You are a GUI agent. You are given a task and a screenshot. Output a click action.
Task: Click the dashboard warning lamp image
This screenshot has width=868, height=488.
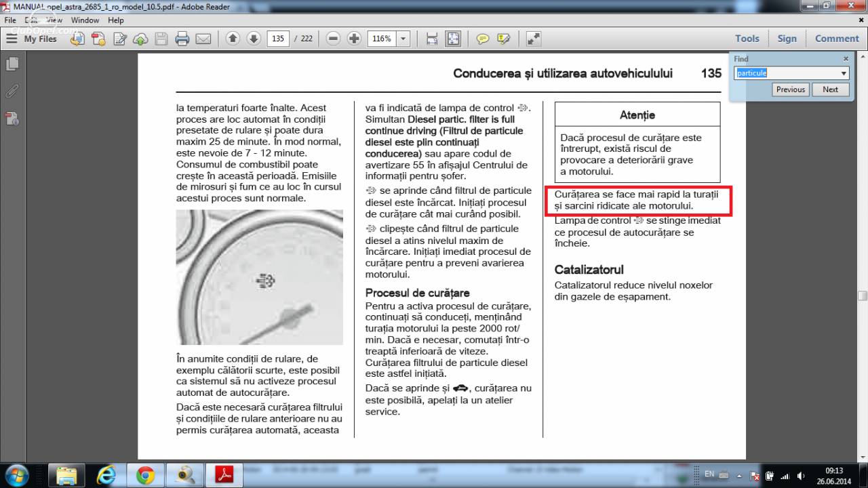pos(260,278)
